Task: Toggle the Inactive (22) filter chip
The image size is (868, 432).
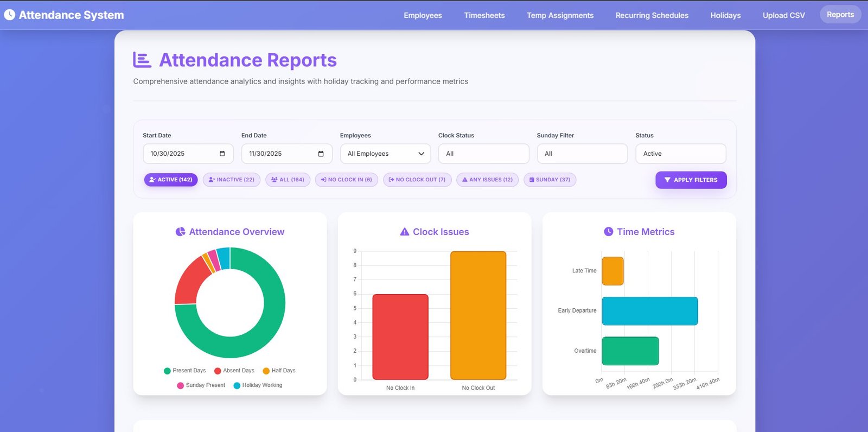Action: (232, 180)
